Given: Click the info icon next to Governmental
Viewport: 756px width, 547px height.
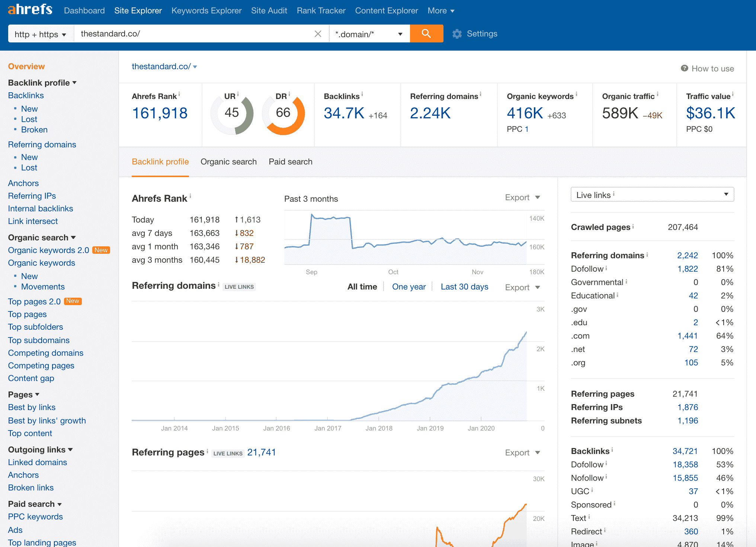Looking at the screenshot, I should coord(626,281).
